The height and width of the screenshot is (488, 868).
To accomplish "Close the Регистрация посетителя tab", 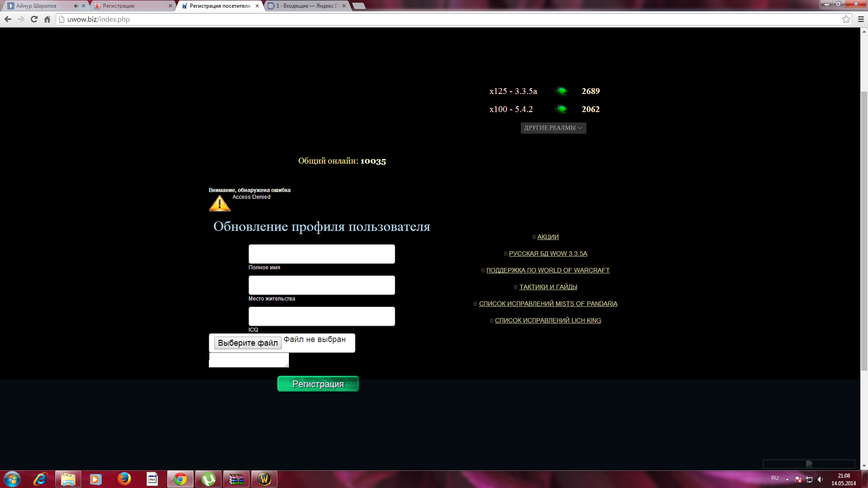I will coord(257,6).
